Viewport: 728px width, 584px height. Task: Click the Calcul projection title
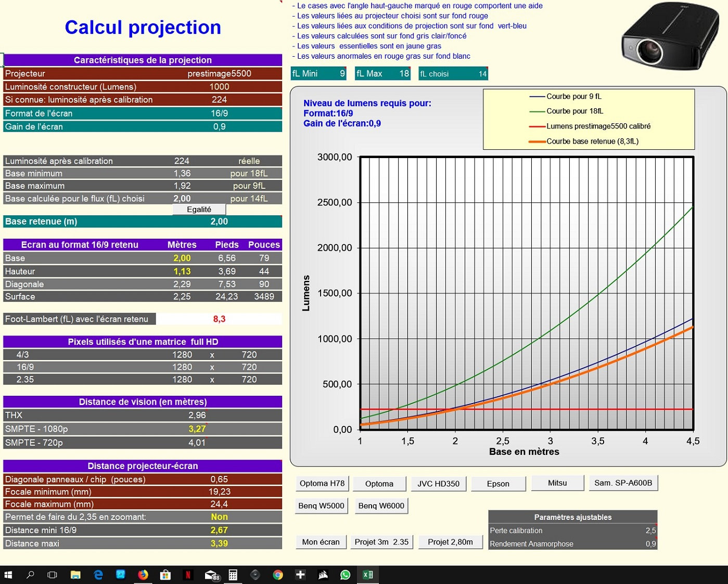pyautogui.click(x=143, y=28)
